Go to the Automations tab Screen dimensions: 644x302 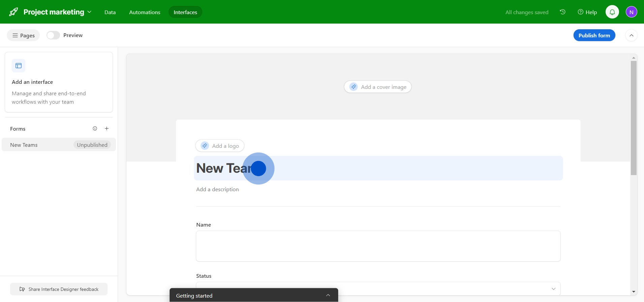[145, 12]
